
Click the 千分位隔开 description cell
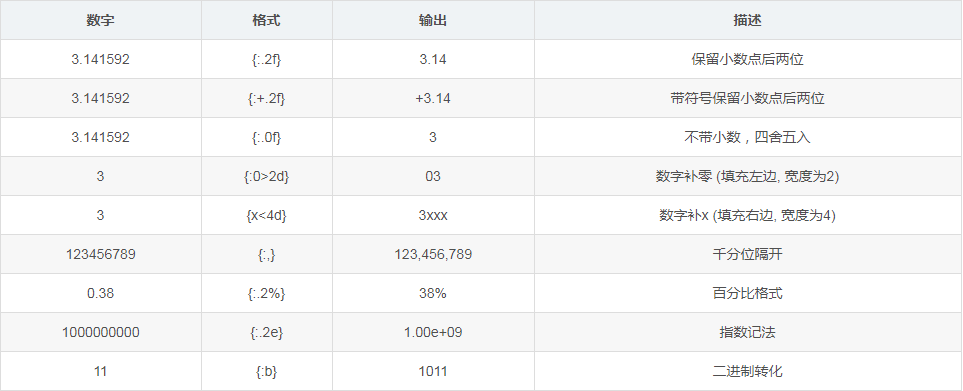coord(747,254)
